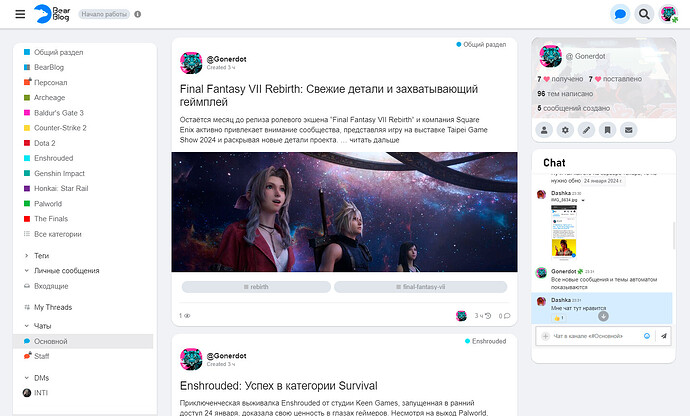Select Honkai: Star Rail category
The image size is (690, 416).
pyautogui.click(x=61, y=188)
